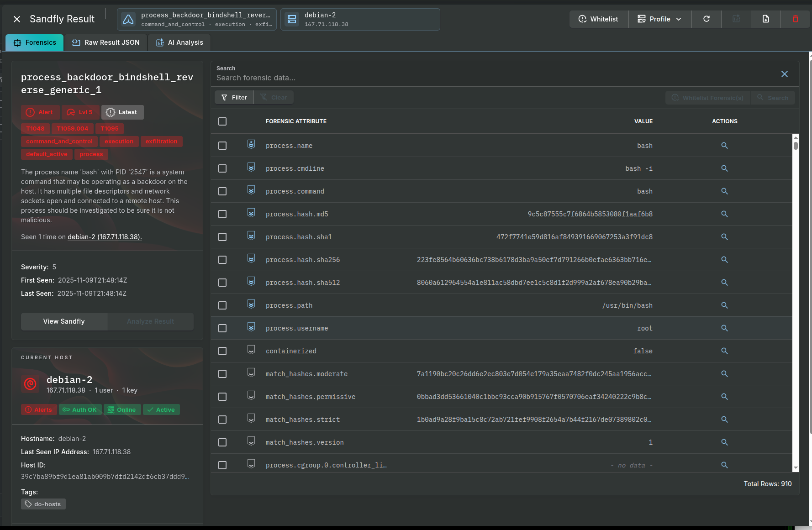
Task: Open the Filter options
Action: tap(234, 98)
